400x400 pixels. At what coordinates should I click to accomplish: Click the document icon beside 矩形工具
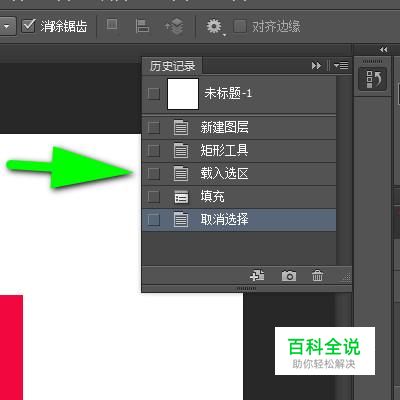coord(181,151)
